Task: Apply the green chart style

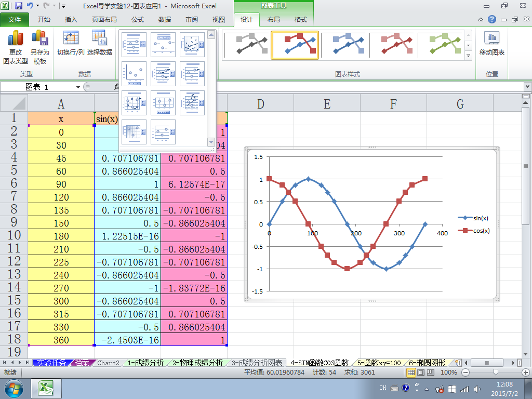Action: (440, 45)
